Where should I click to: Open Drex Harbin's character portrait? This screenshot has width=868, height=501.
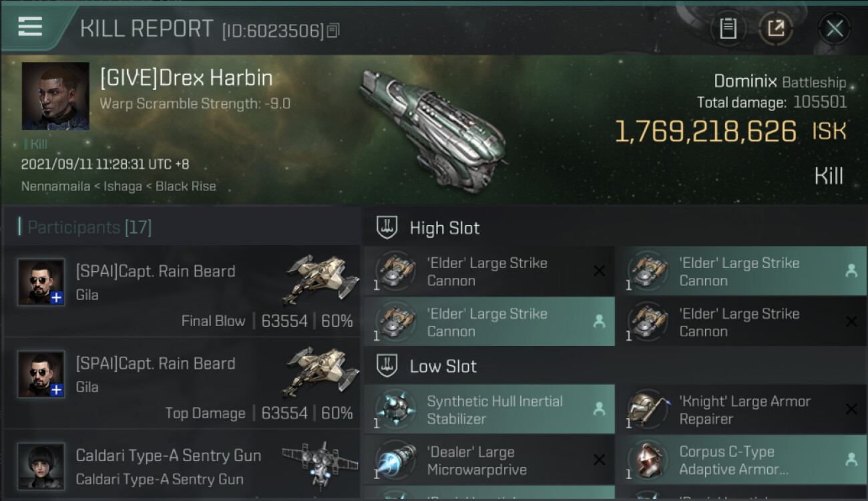click(x=55, y=96)
